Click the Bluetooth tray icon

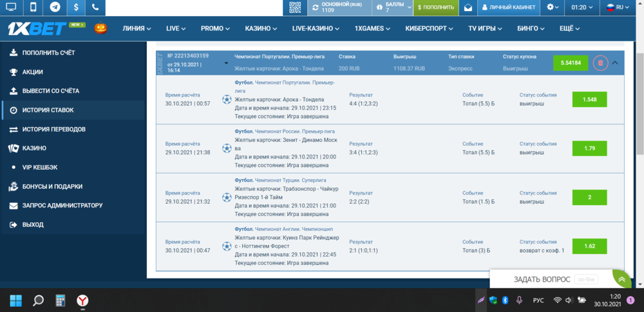tap(506, 300)
